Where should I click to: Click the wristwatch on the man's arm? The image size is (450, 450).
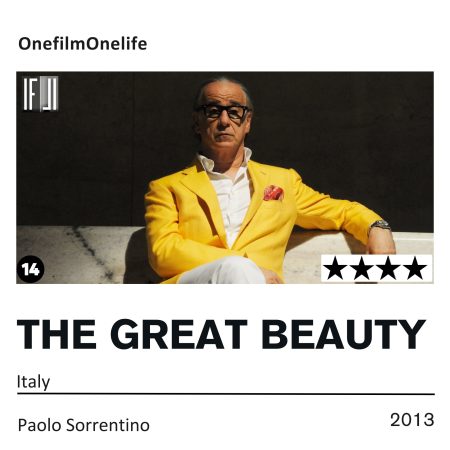(x=381, y=225)
